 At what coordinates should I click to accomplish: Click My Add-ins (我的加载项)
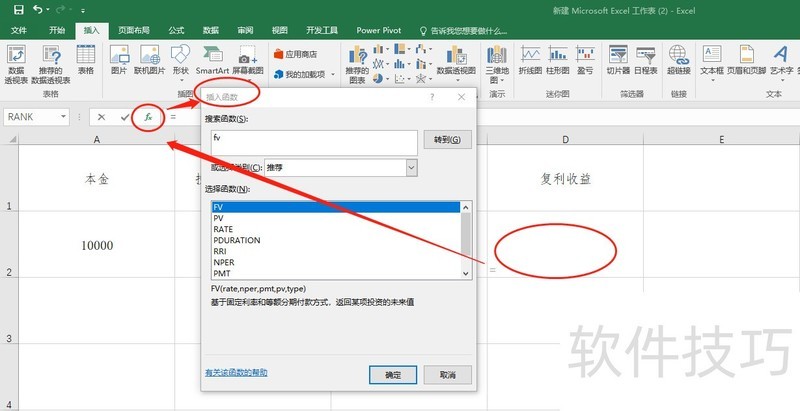point(300,74)
